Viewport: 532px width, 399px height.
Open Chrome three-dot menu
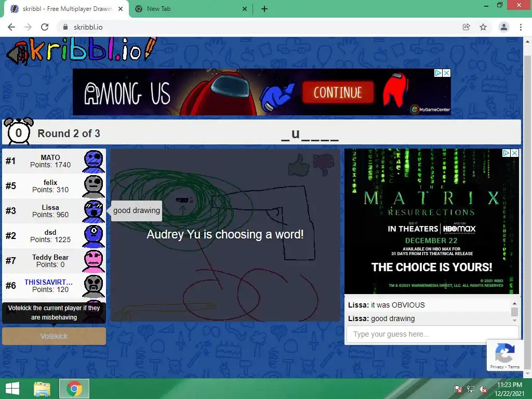[x=521, y=27]
